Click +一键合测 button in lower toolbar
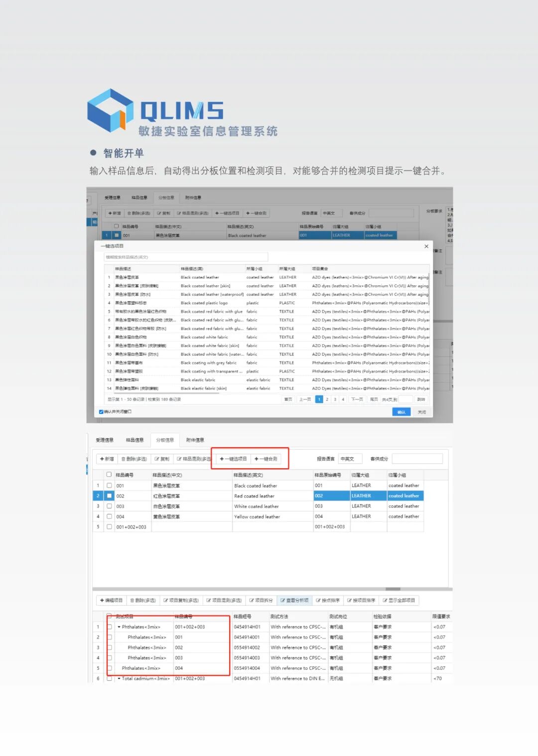The width and height of the screenshot is (538, 756). 266,459
